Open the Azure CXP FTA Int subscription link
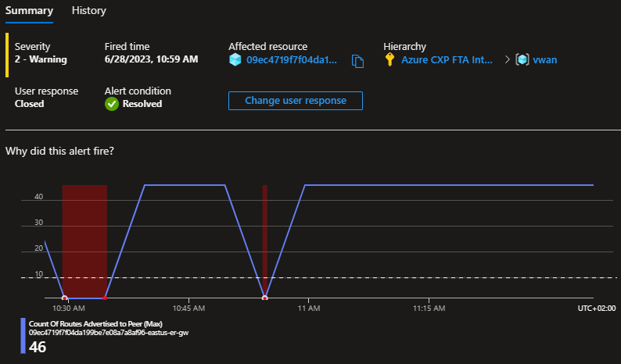This screenshot has width=621, height=364. [447, 60]
